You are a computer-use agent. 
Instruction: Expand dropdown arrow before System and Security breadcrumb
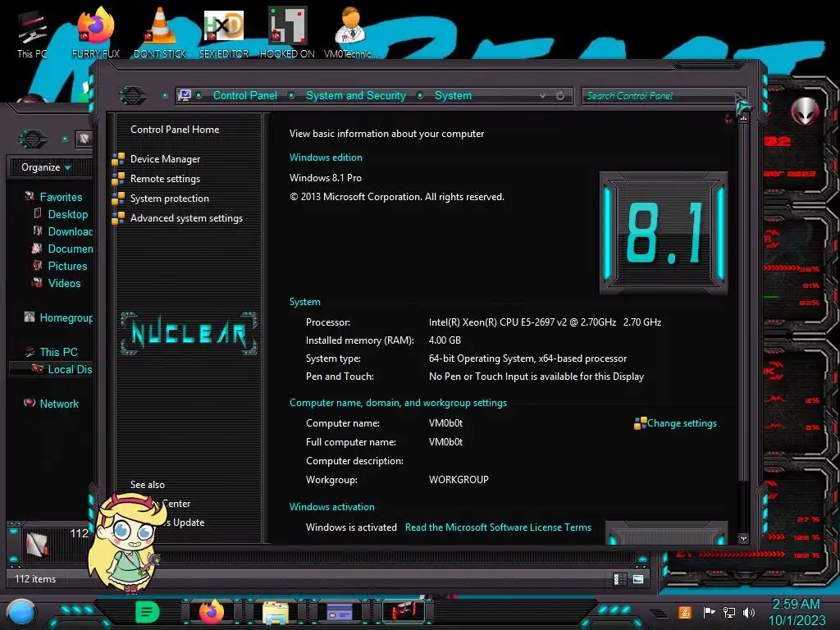click(291, 95)
